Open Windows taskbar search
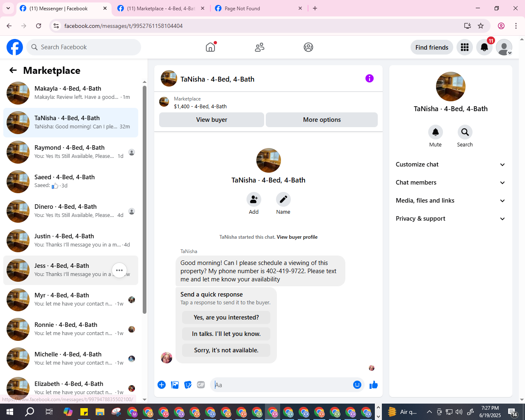 30,412
